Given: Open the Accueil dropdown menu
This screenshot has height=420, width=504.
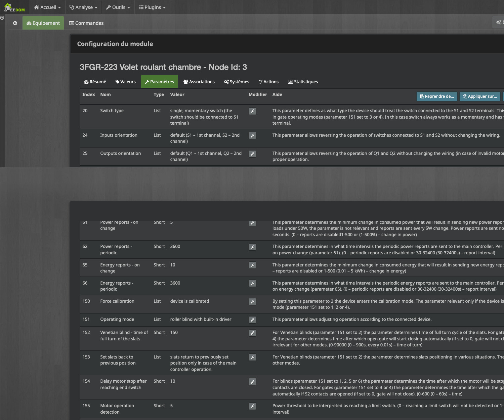Looking at the screenshot, I should pos(47,7).
